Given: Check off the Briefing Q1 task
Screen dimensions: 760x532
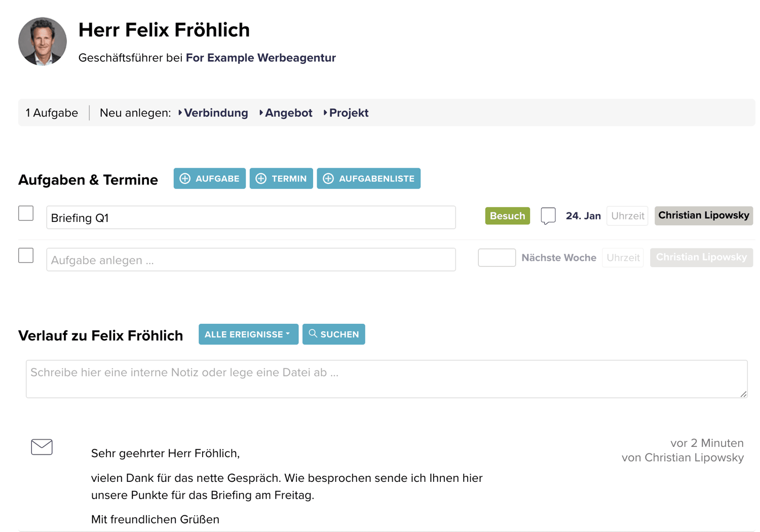Looking at the screenshot, I should coord(25,213).
